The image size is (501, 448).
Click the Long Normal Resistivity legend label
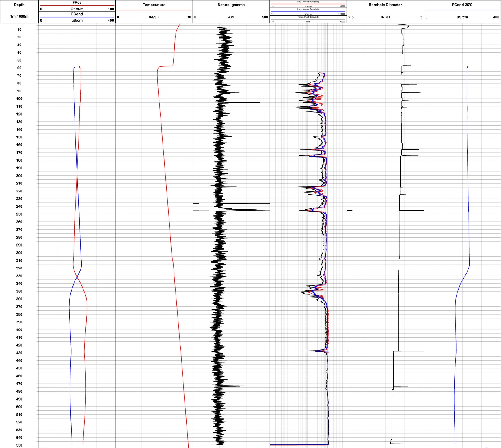[308, 9]
